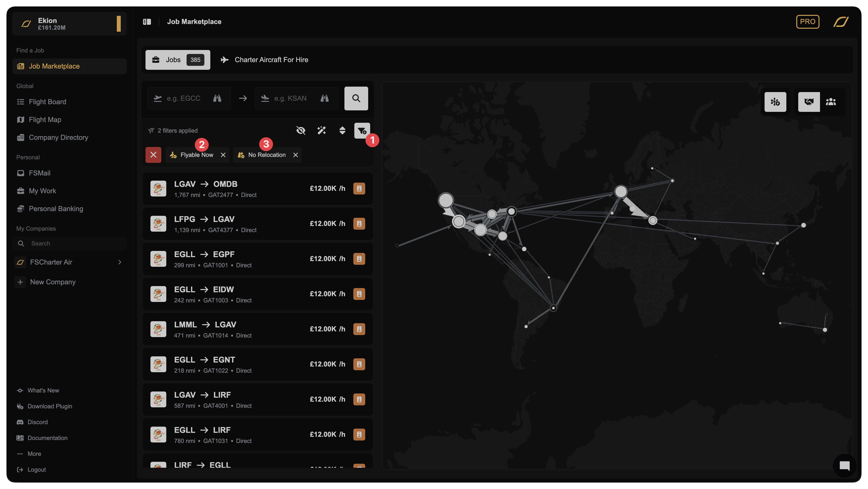Screen dimensions: 868x489
Task: Open the More menu in sidebar
Action: coord(34,454)
